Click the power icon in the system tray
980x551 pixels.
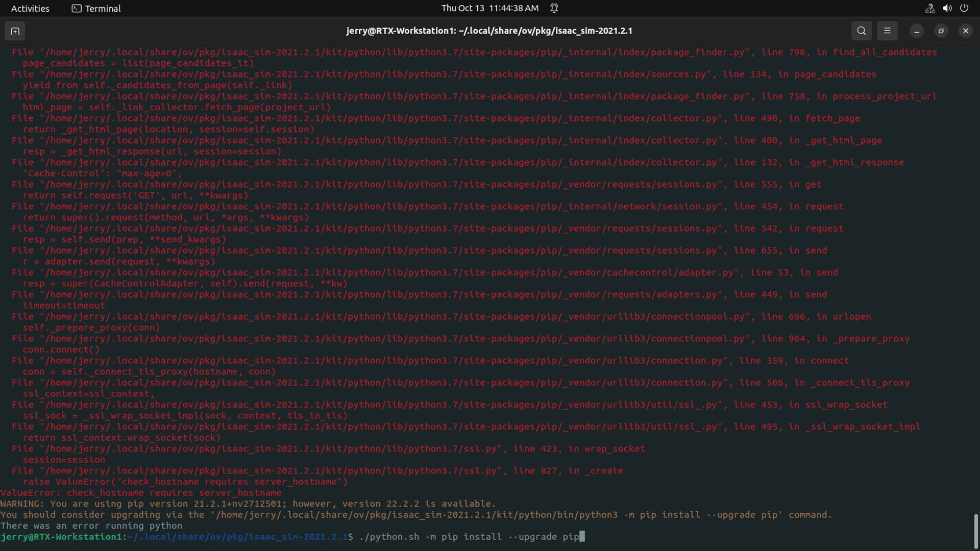tap(965, 8)
